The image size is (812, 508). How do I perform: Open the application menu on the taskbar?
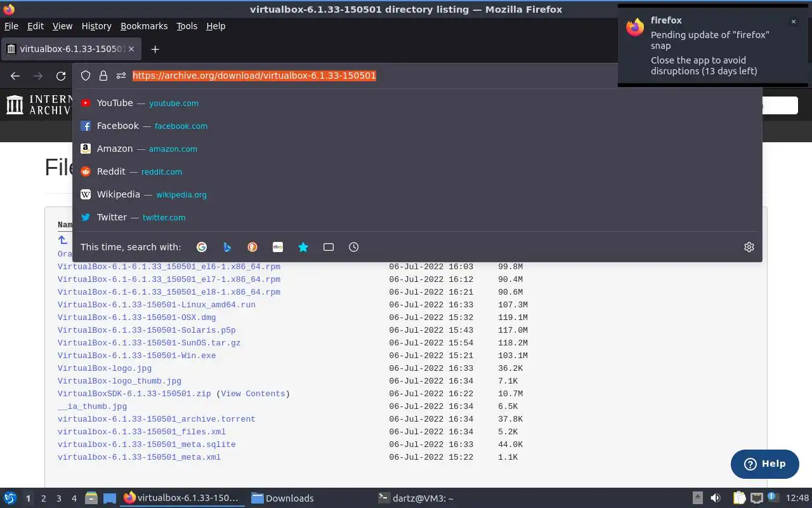(10, 498)
